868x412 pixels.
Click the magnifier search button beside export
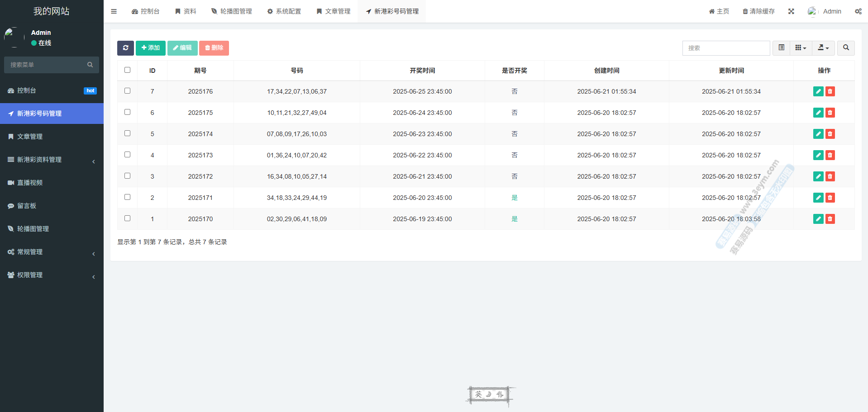click(846, 48)
